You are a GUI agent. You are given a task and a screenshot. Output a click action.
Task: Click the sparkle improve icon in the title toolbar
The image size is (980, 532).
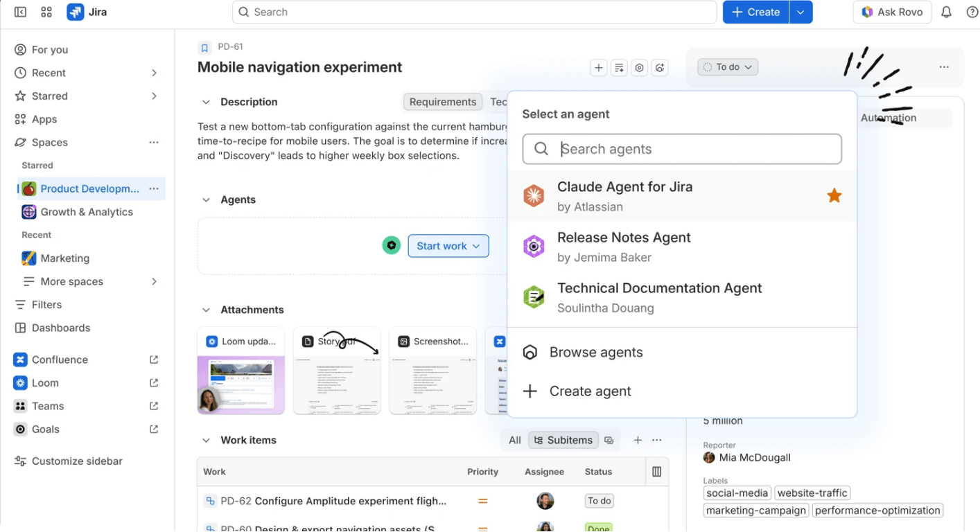click(660, 67)
